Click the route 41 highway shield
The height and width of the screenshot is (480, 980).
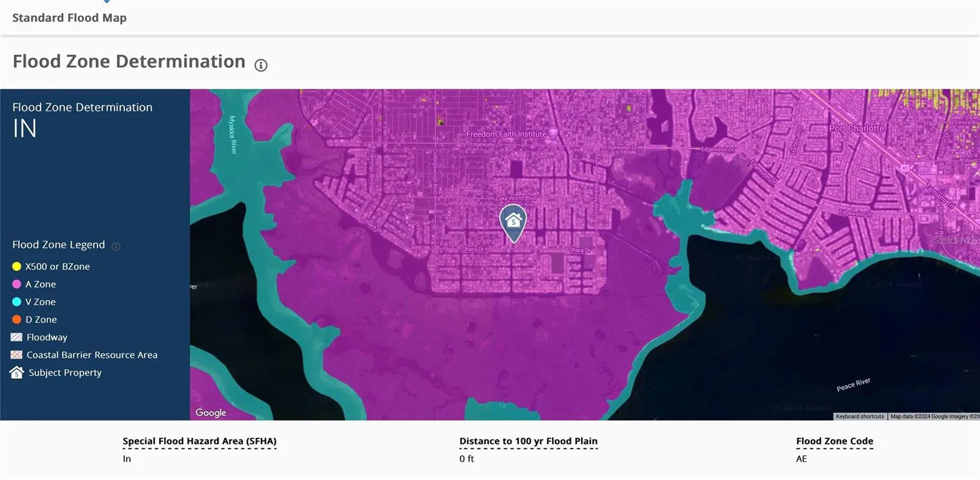[x=904, y=168]
